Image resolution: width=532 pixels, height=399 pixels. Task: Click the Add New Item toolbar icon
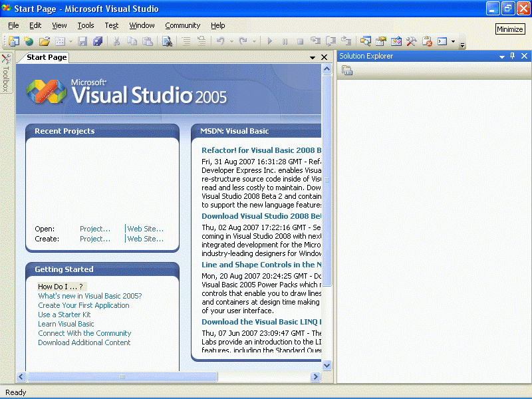tap(60, 41)
